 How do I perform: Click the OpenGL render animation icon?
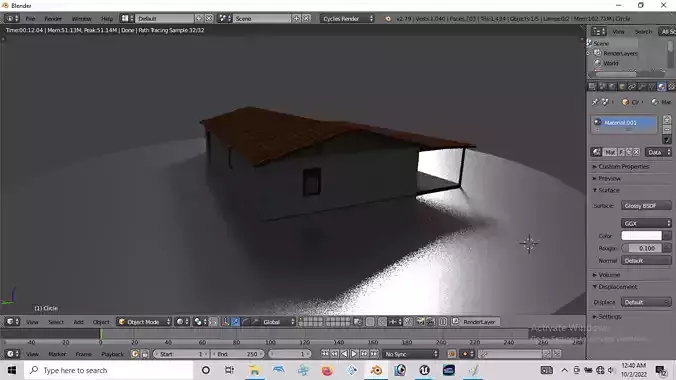coord(430,322)
